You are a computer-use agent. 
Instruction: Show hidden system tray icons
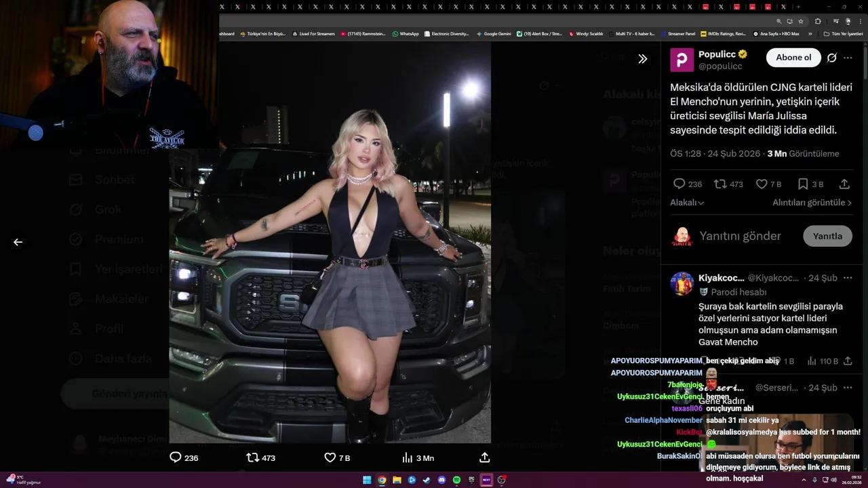pyautogui.click(x=804, y=480)
